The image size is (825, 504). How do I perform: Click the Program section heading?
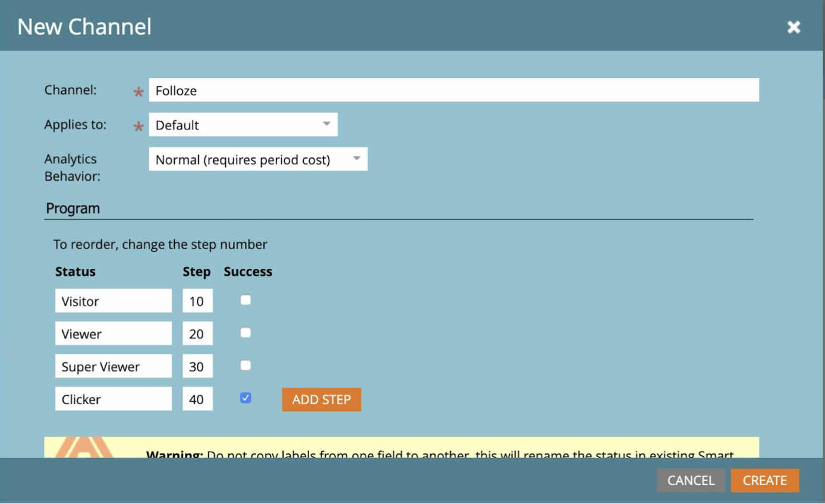(73, 209)
